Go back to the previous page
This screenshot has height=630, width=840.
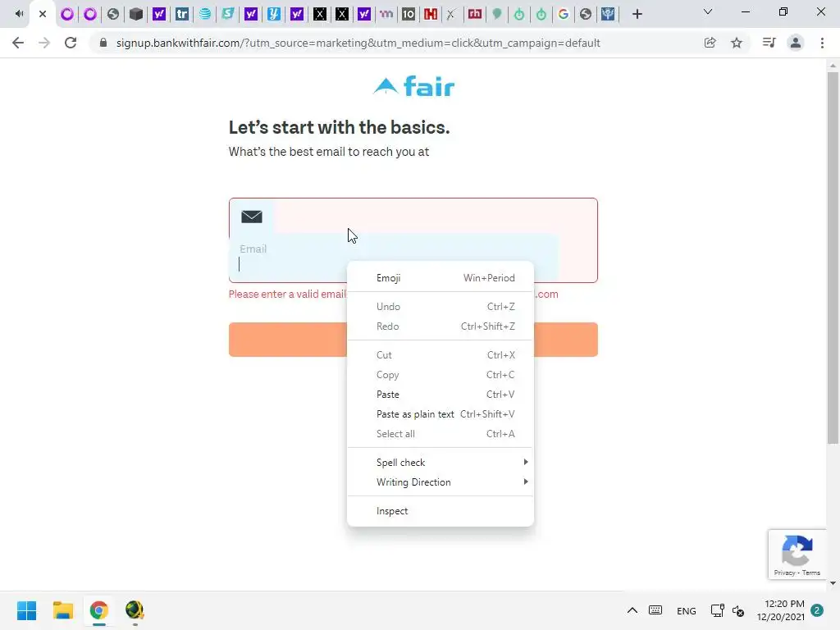pyautogui.click(x=18, y=43)
